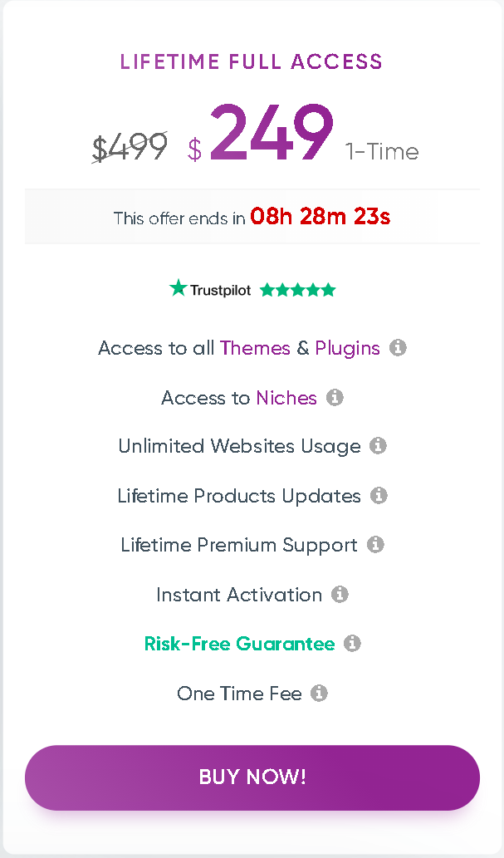Click the crossed-out $499 price
Screen dimensions: 504x858
[130, 148]
